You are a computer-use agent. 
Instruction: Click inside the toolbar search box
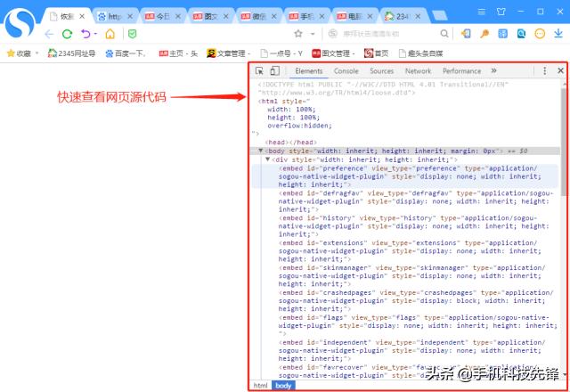pos(387,34)
